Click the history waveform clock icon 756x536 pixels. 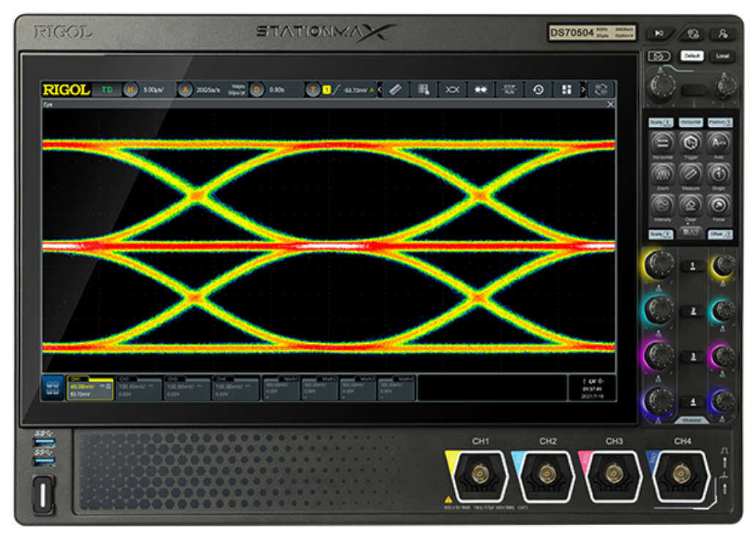click(540, 89)
